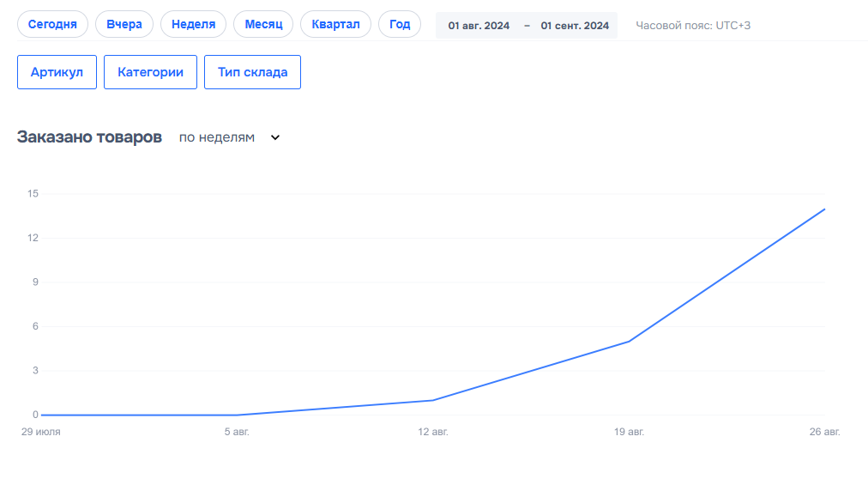
Task: Click the chart data point at 19 авг.
Action: [630, 341]
